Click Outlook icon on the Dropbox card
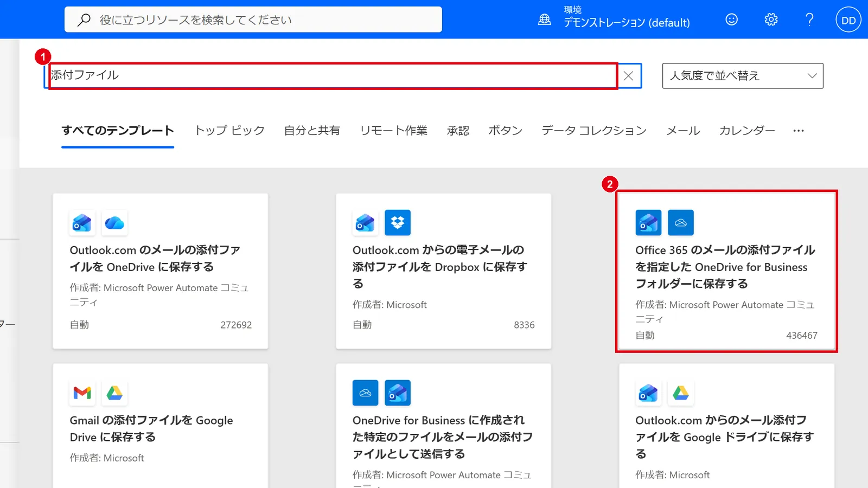This screenshot has height=488, width=868. point(365,223)
